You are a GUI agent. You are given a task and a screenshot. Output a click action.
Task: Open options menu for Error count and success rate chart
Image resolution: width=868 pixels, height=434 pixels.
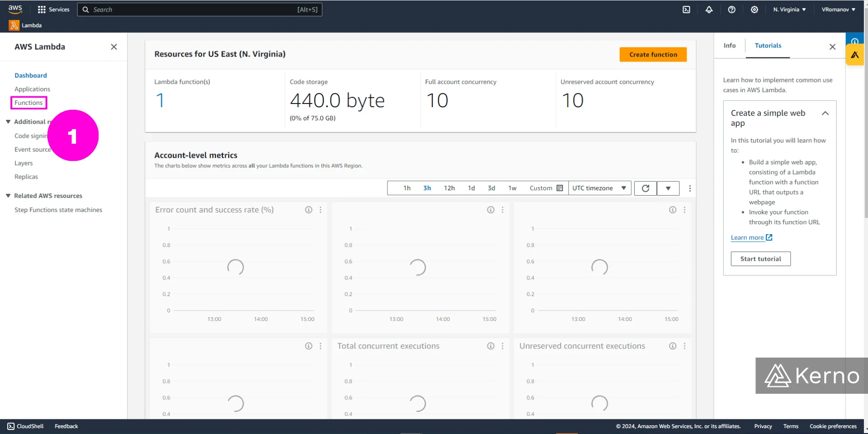321,210
